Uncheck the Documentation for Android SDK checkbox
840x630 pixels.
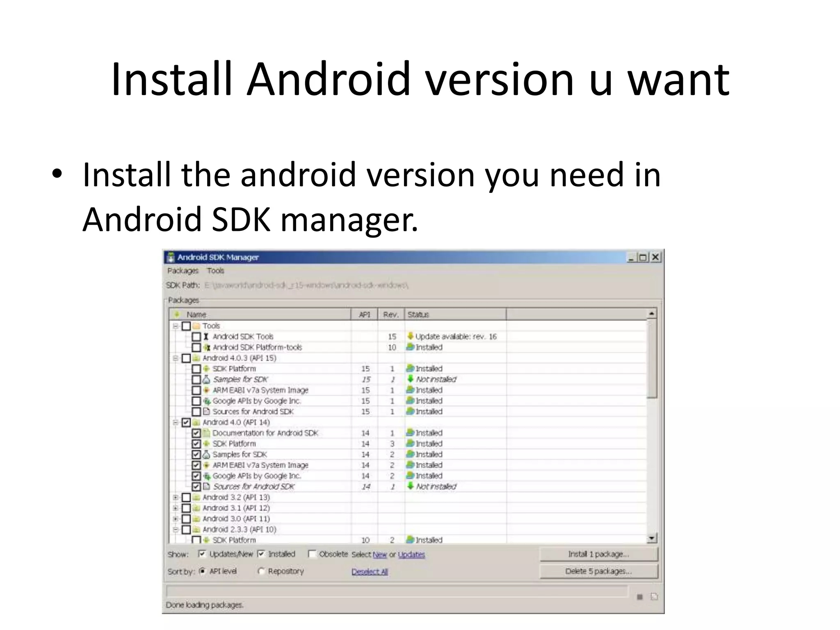coord(196,433)
